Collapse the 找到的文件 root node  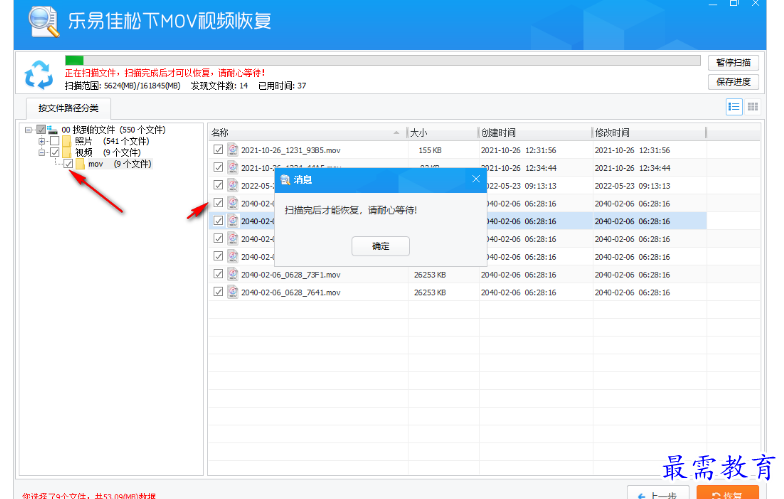29,130
